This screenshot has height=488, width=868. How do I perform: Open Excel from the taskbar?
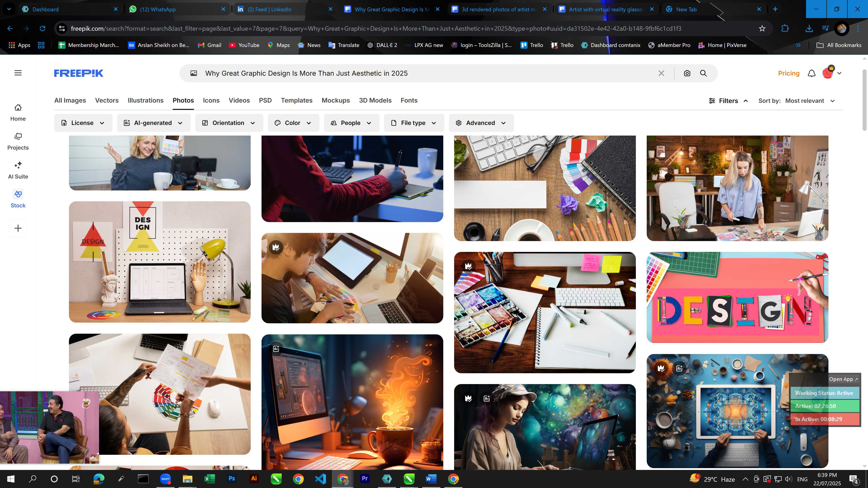coord(210,479)
